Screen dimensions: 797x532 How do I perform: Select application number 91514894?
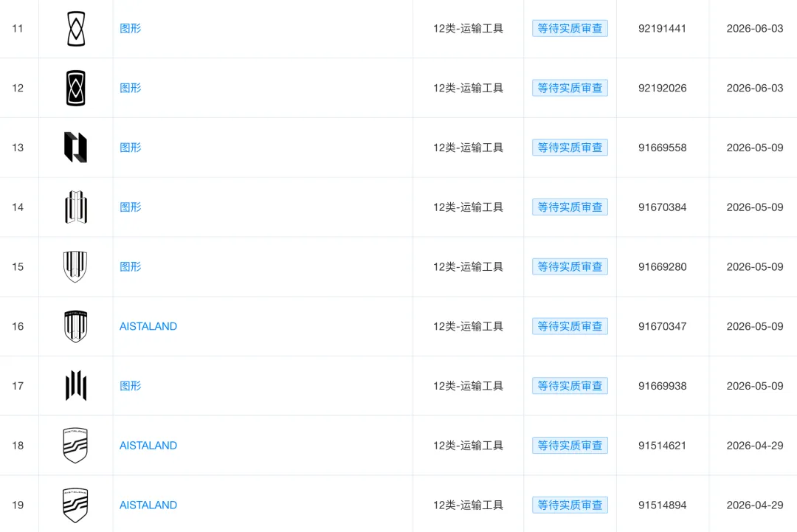click(x=662, y=505)
